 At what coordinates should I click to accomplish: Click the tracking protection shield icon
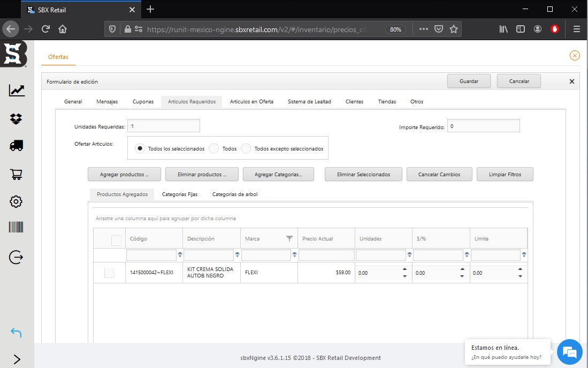[112, 29]
